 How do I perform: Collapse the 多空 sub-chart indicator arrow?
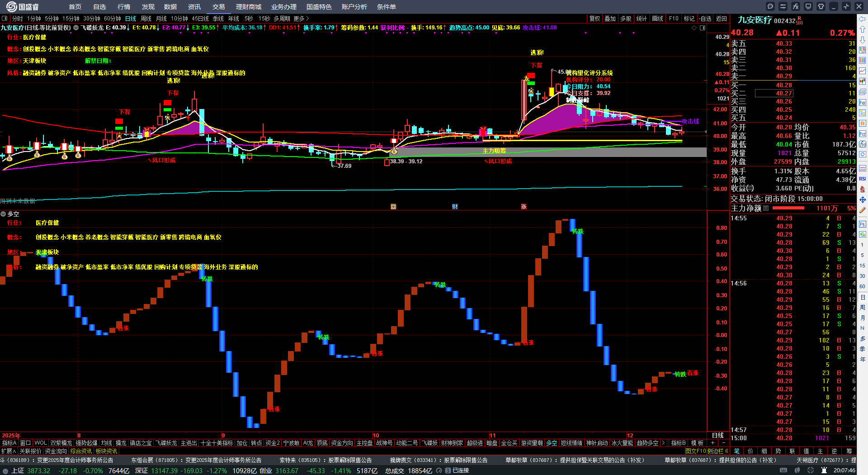[3, 214]
